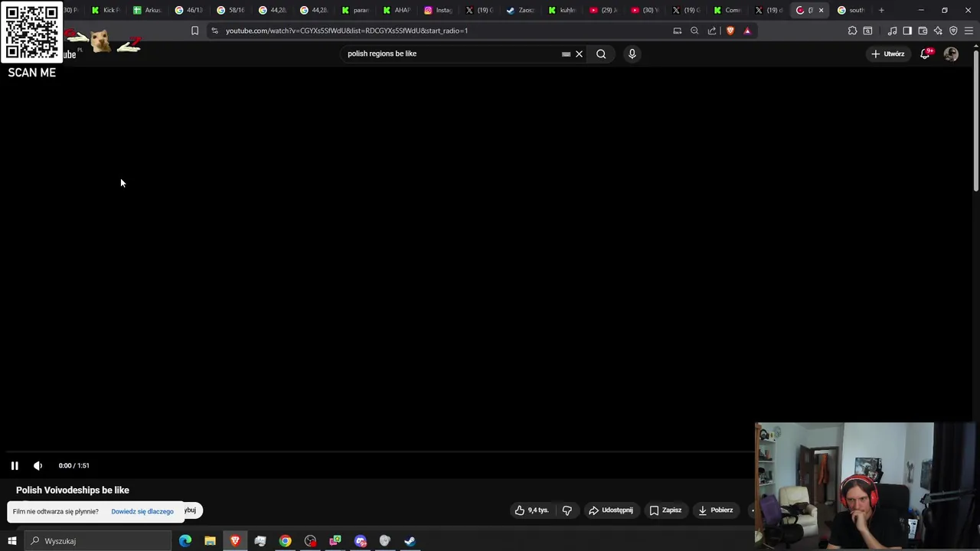Focus the YouTube search field
Screen dimensions: 980x551
click(x=452, y=54)
